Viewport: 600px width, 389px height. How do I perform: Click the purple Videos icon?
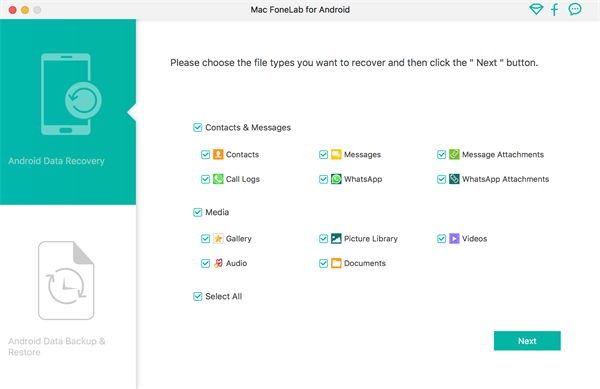tap(454, 239)
